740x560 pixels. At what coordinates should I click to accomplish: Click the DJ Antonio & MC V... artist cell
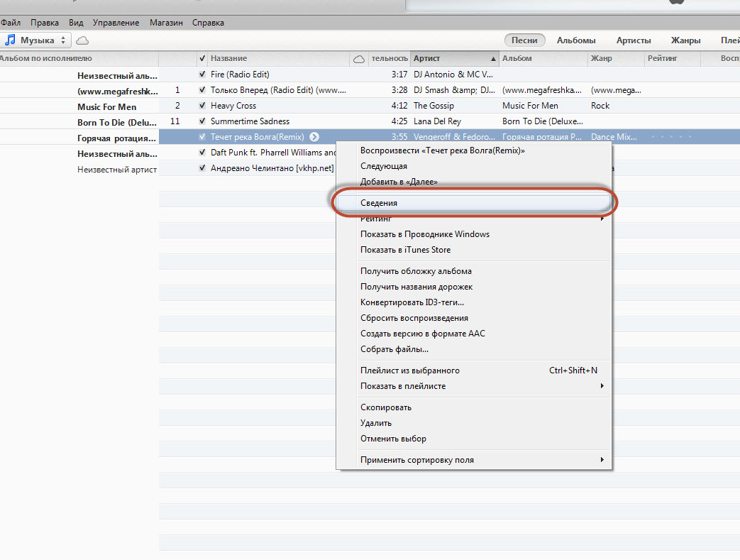click(x=453, y=74)
